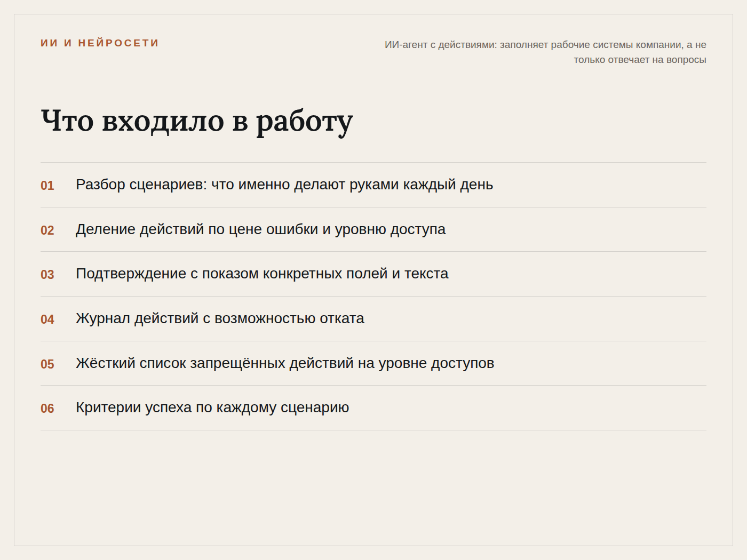Click the number 06 marker
This screenshot has width=747, height=560.
click(x=47, y=409)
